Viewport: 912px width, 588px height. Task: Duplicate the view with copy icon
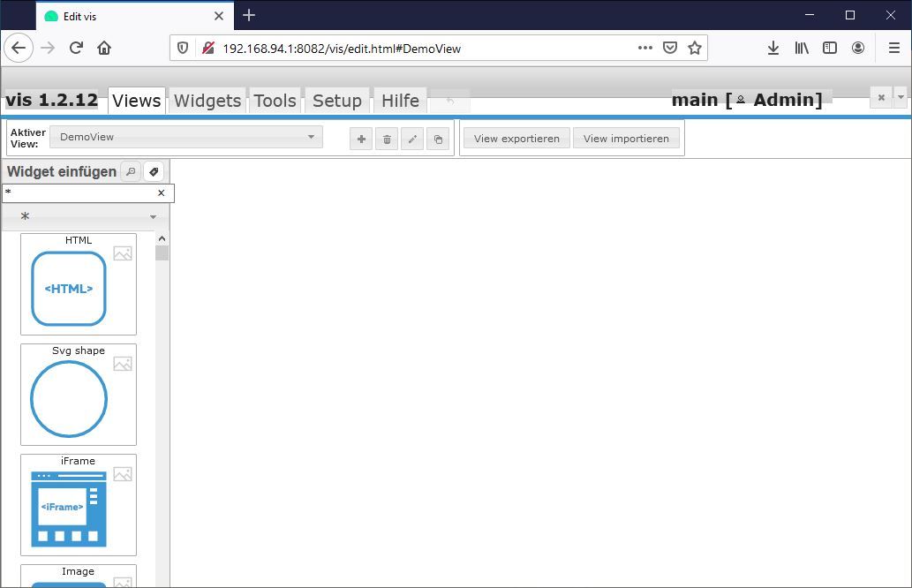click(x=438, y=139)
